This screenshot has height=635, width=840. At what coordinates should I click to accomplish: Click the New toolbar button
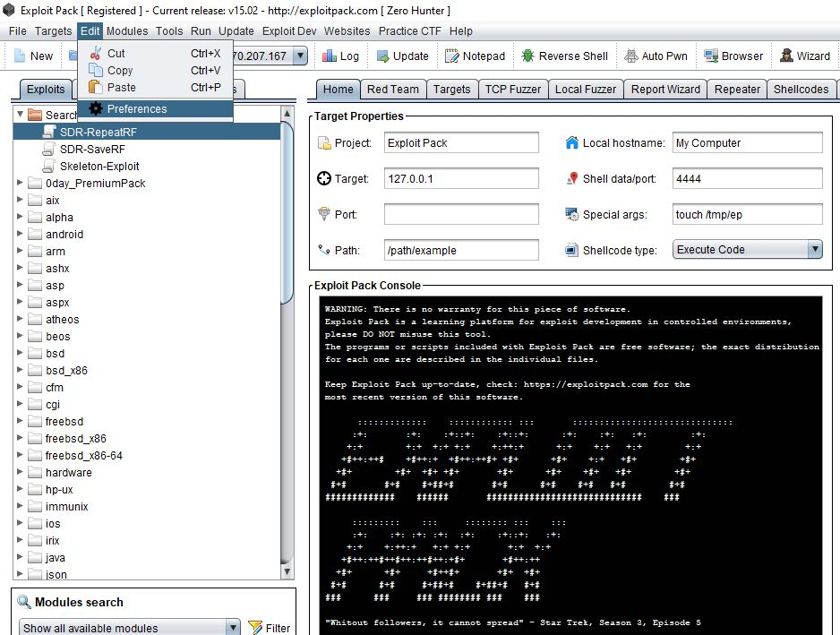pos(33,56)
